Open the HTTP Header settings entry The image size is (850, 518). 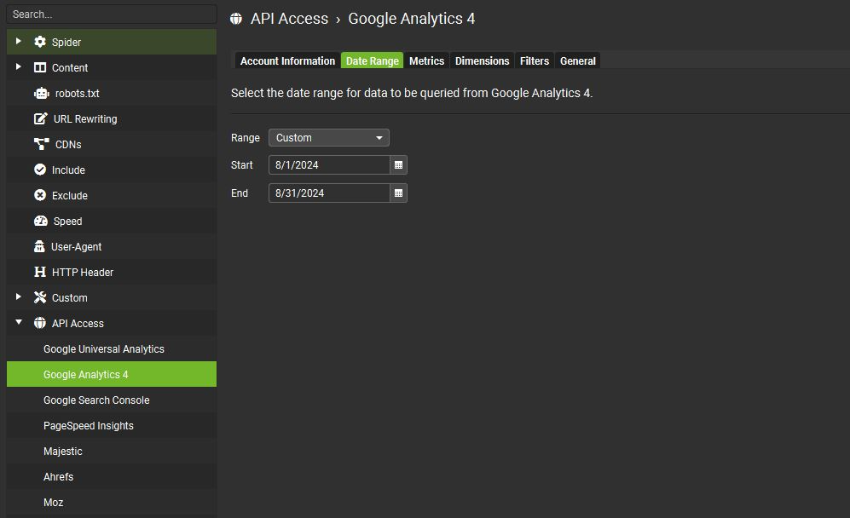(112, 272)
